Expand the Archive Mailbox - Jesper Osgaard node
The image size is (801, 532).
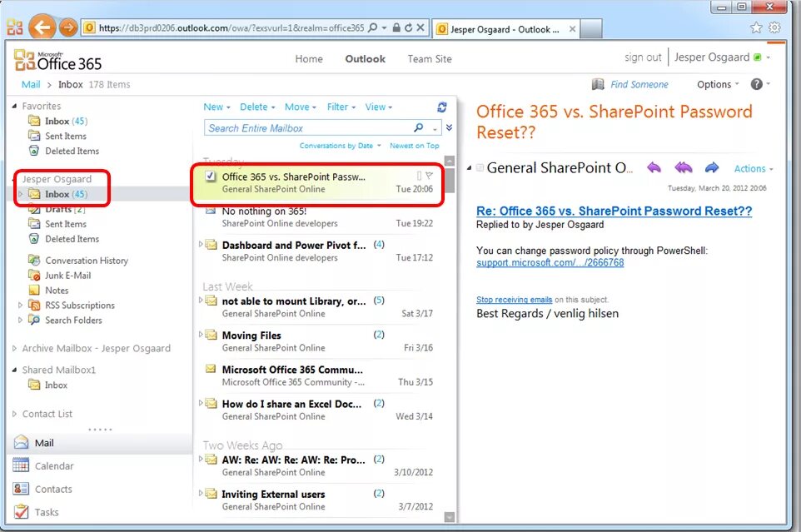14,348
